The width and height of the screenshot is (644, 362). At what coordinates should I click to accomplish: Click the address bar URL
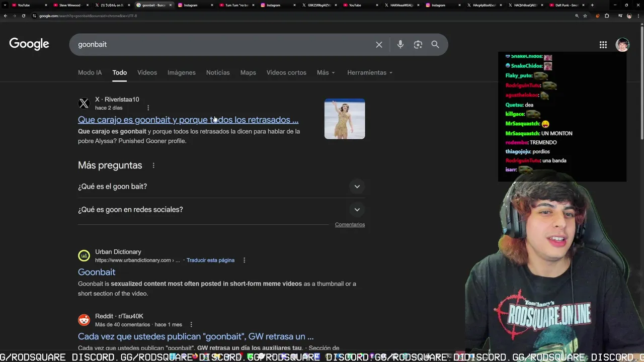pyautogui.click(x=88, y=16)
